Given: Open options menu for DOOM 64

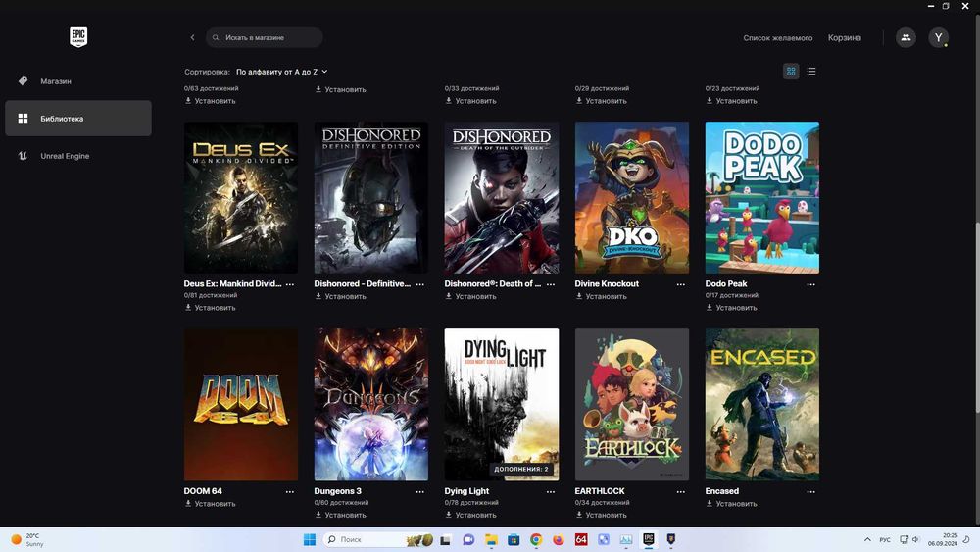Looking at the screenshot, I should tap(290, 491).
